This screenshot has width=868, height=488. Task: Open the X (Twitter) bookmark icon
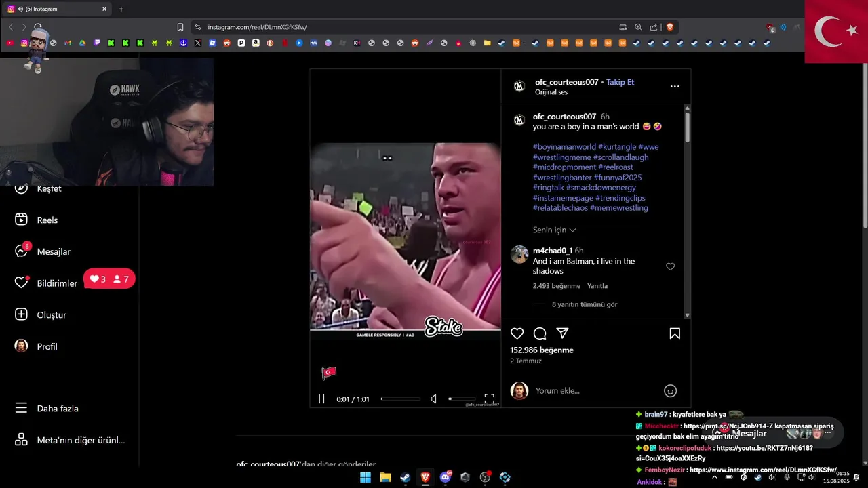point(198,43)
